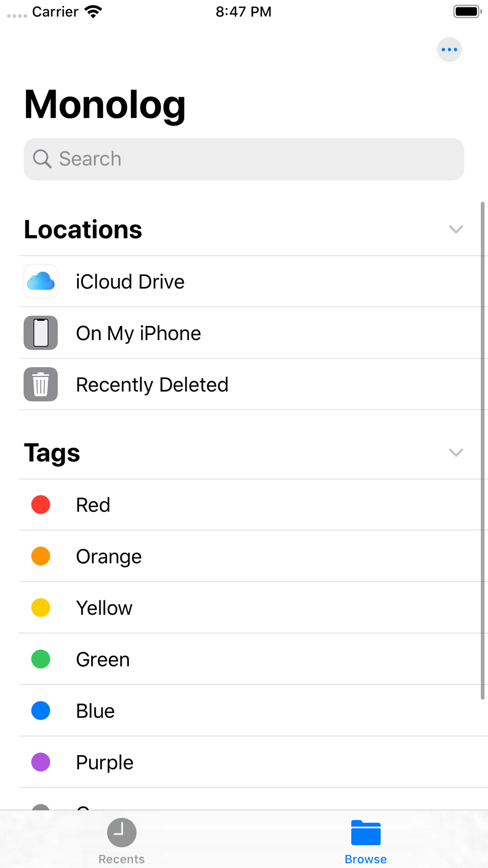Image resolution: width=488 pixels, height=868 pixels.
Task: Select the Red tag color dot
Action: [41, 505]
